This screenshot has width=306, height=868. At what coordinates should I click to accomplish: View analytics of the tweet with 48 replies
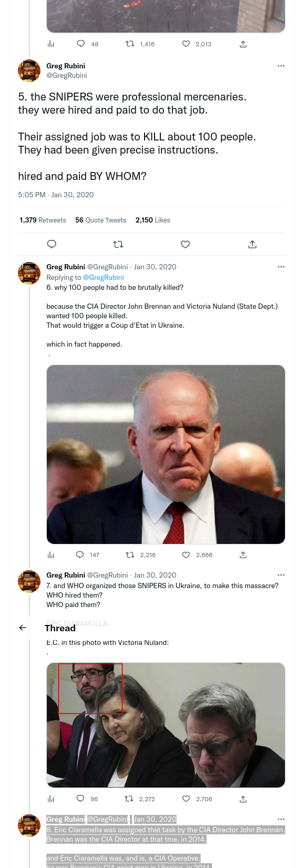pyautogui.click(x=51, y=44)
